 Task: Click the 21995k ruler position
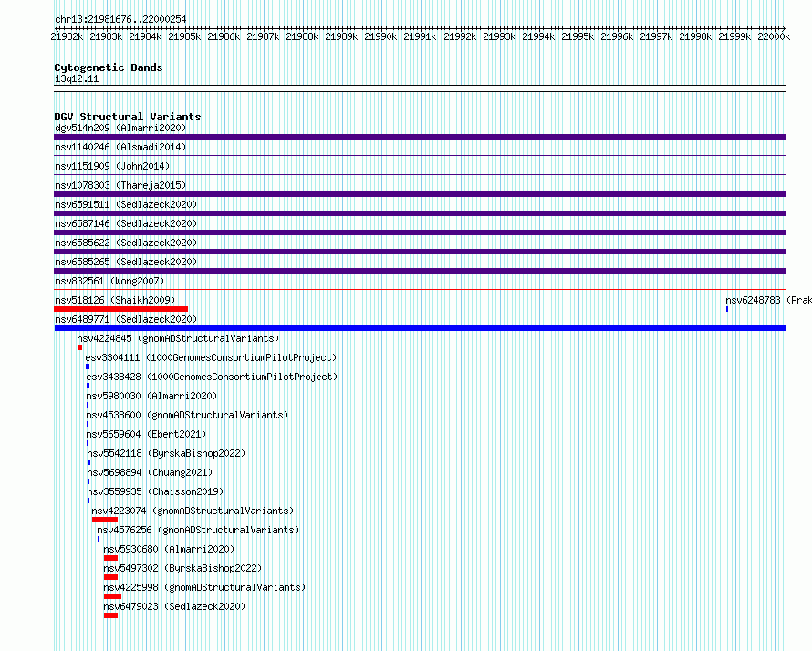pyautogui.click(x=578, y=36)
